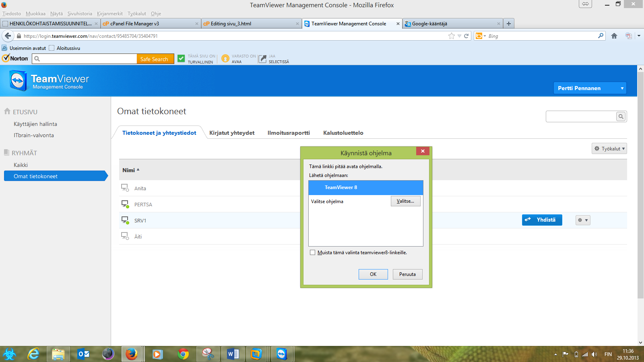Open Norton Vault (Varasto) icon
Image resolution: width=644 pixels, height=362 pixels.
225,59
